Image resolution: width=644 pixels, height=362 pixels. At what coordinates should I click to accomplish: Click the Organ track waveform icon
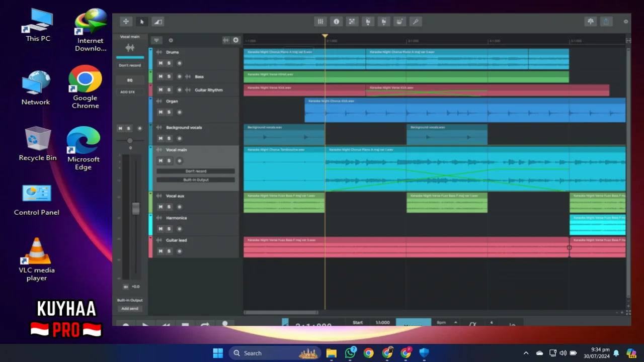click(x=159, y=101)
